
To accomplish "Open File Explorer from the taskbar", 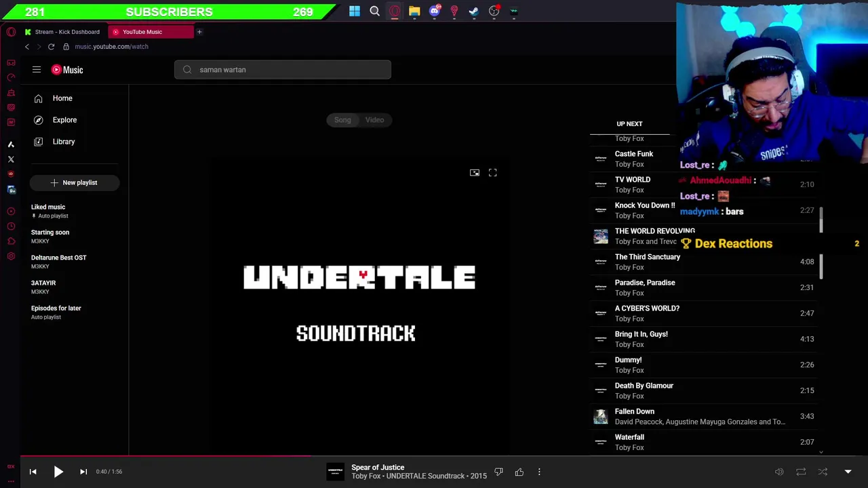I will pos(414,11).
